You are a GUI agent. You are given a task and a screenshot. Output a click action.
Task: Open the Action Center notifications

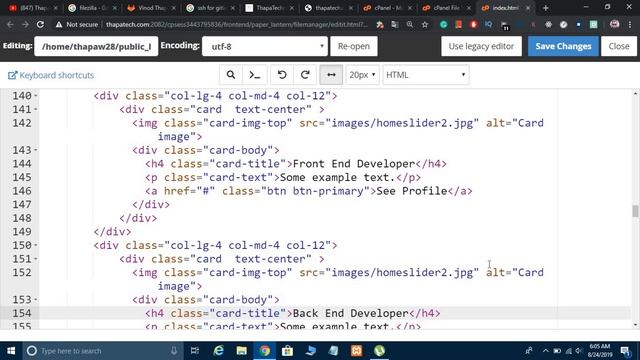(625, 351)
